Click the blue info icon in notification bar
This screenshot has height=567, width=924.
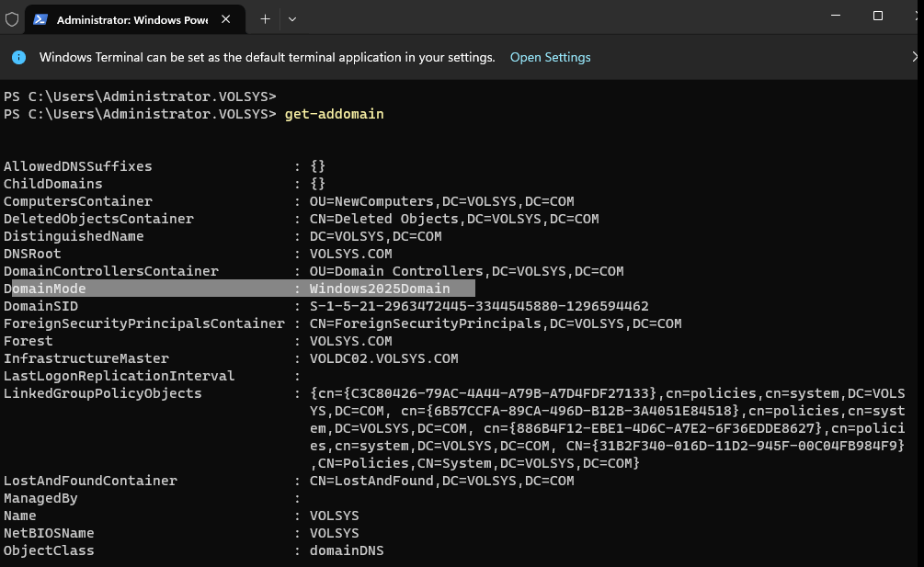[x=18, y=57]
